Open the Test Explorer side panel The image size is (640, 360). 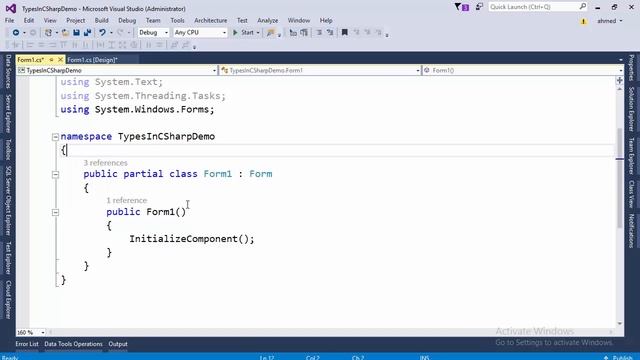tap(8, 258)
